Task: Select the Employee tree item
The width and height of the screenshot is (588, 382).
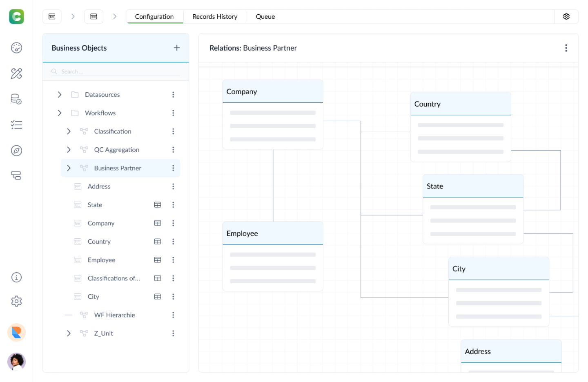Action: click(x=101, y=260)
